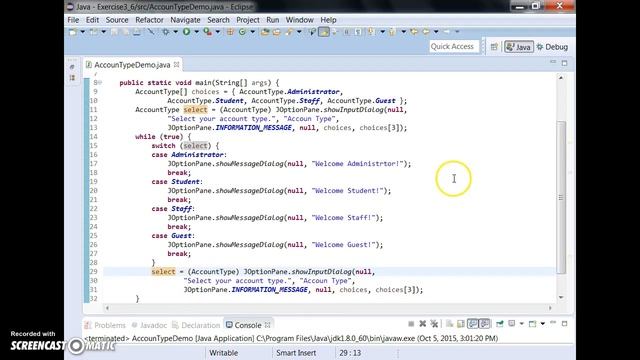Viewport: 640px width, 360px height.
Task: Click the Open Console icon
Action: pyautogui.click(x=532, y=324)
